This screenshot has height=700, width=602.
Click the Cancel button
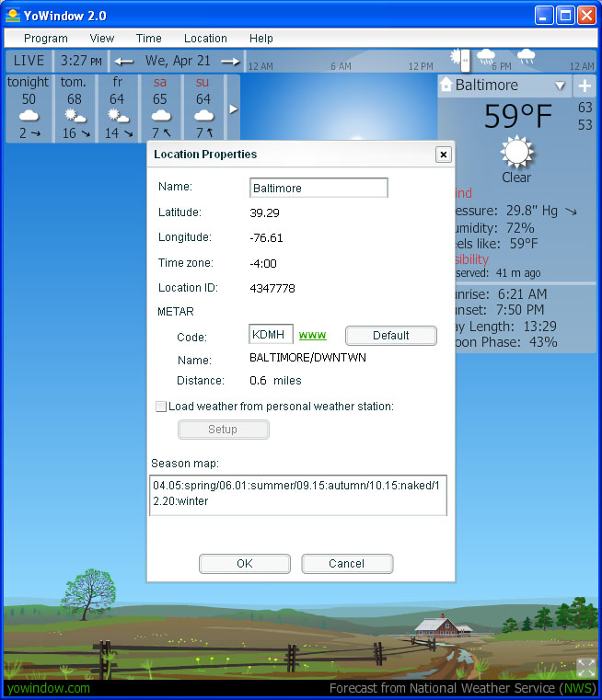point(347,563)
